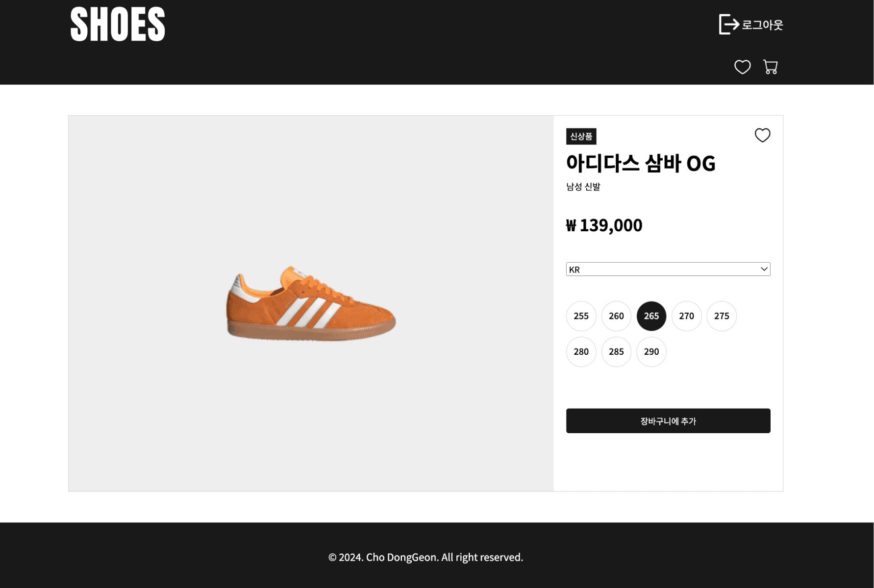Choose size 285 circle
This screenshot has width=874, height=588.
(616, 352)
